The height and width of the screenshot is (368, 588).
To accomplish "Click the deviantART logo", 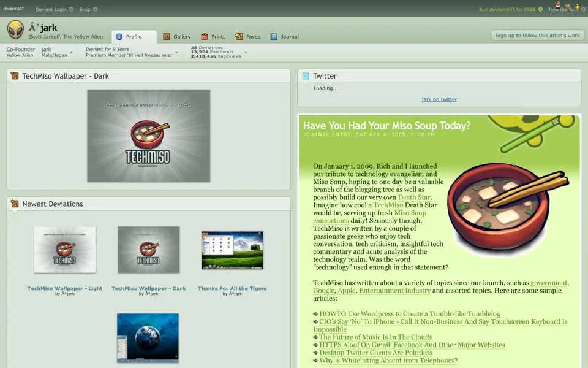I will coord(14,9).
